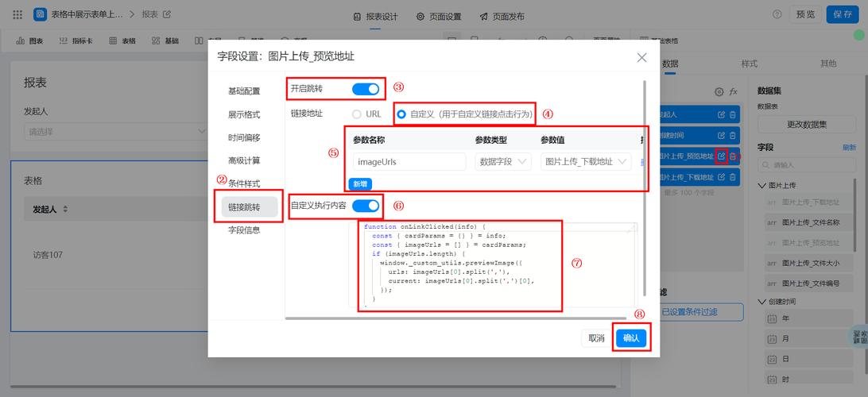868x397 pixels.
Task: Click the edit icon next to 报表 breadcrumb
Action: [167, 14]
